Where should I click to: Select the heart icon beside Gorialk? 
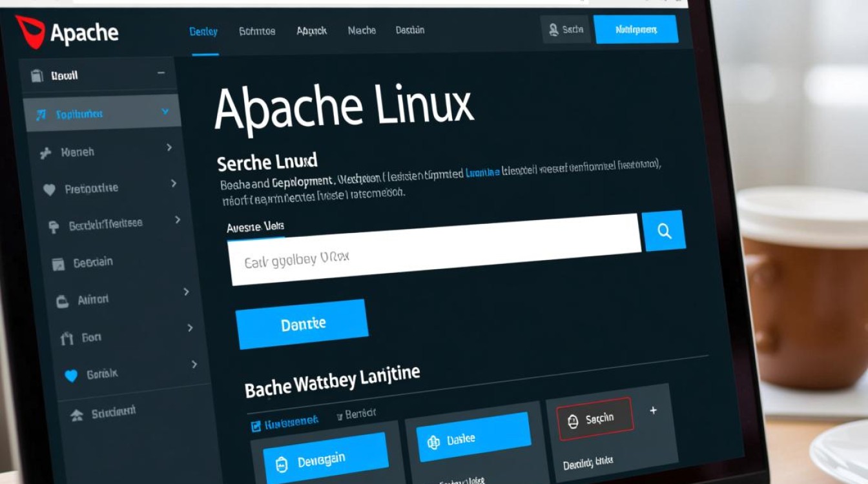point(71,373)
